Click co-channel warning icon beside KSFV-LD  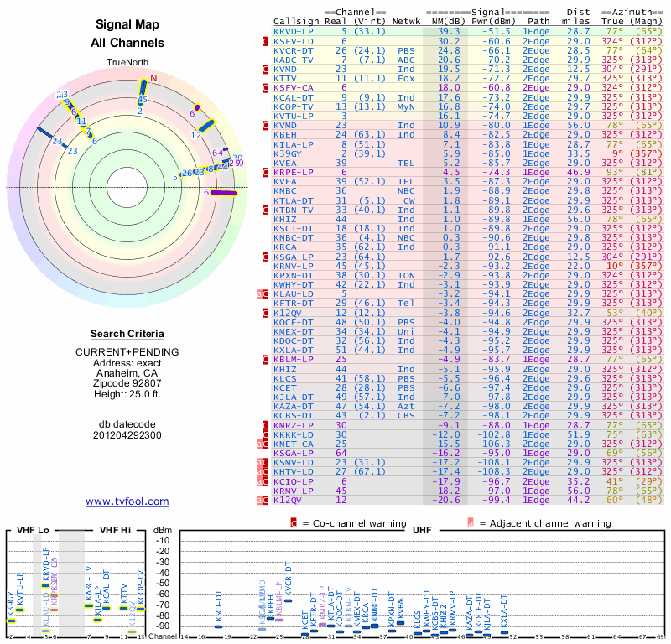265,40
